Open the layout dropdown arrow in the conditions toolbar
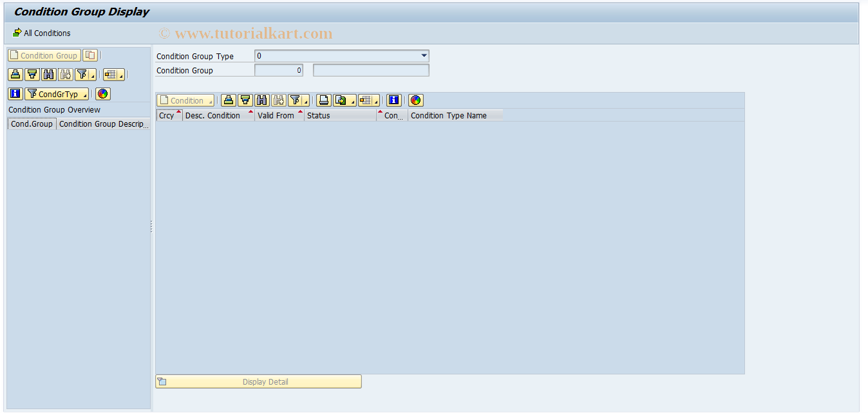Viewport: 868px width, 413px height. [376, 101]
